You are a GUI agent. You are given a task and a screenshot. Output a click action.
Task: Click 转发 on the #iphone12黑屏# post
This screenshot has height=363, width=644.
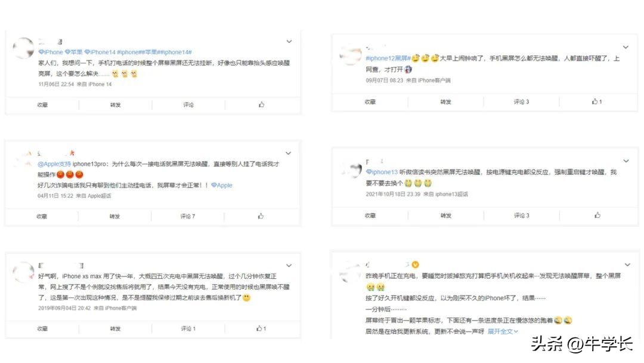click(445, 101)
